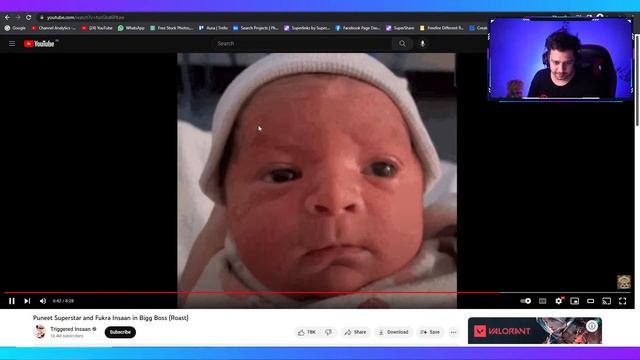Click the magnifier search button
Screen dimensions: 640x360
pos(402,43)
